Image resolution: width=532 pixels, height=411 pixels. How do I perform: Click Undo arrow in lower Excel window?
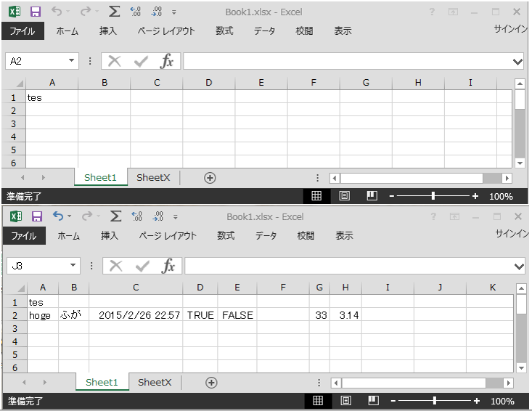pos(58,216)
